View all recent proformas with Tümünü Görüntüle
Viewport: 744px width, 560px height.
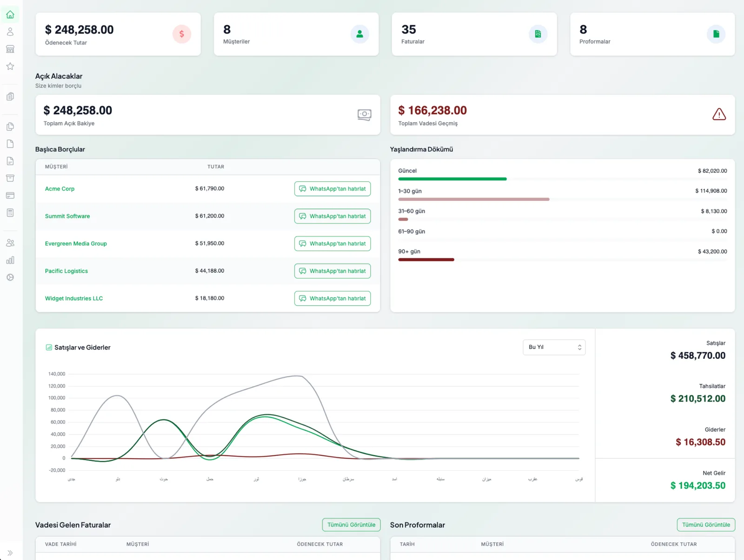coord(706,525)
